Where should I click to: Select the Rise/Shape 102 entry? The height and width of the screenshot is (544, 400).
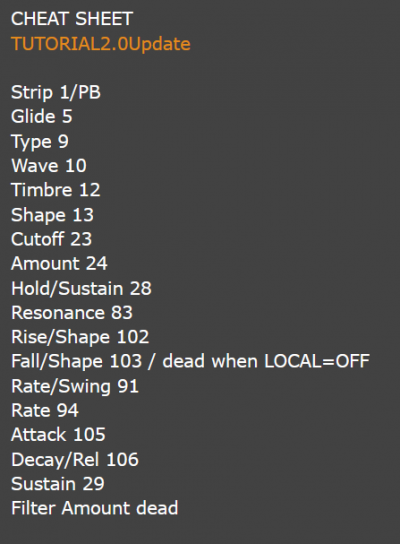click(80, 337)
